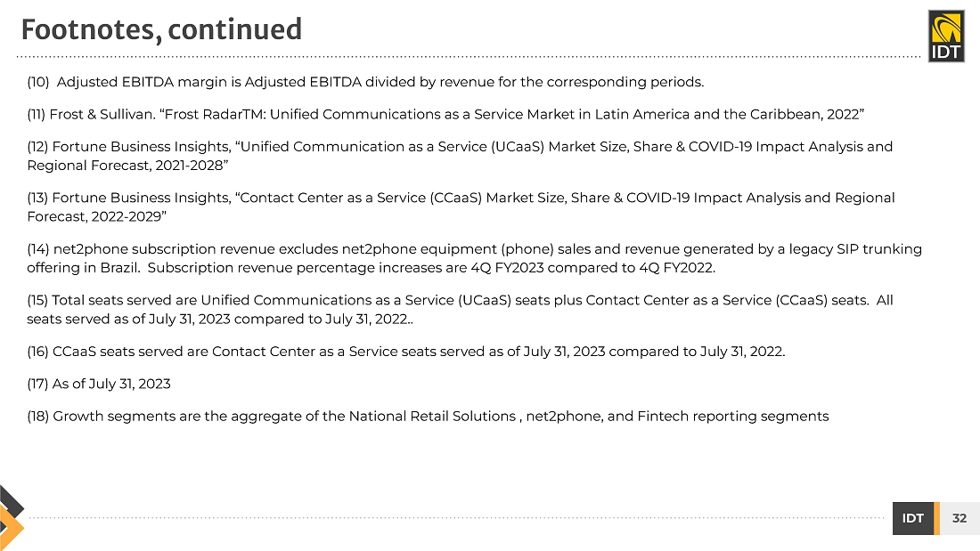This screenshot has width=980, height=551.
Task: Click footnote (18) about Growth segments
Action: pyautogui.click(x=428, y=416)
